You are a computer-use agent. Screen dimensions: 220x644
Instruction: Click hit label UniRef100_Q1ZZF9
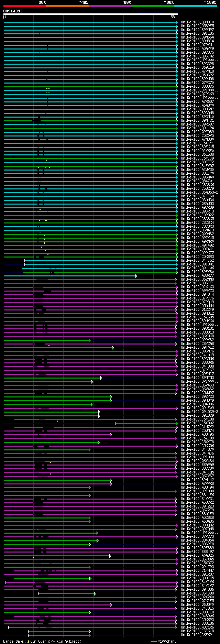coord(197,310)
